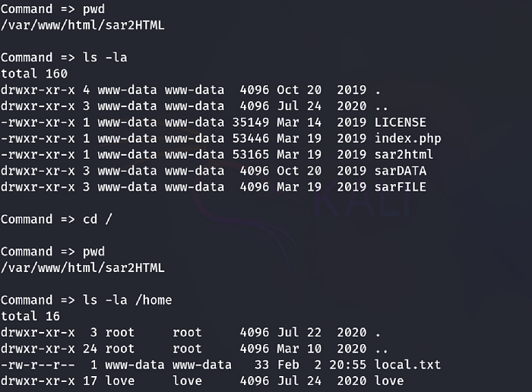Click the 'total 160' output line
This screenshot has width=532, height=392.
[x=34, y=74]
